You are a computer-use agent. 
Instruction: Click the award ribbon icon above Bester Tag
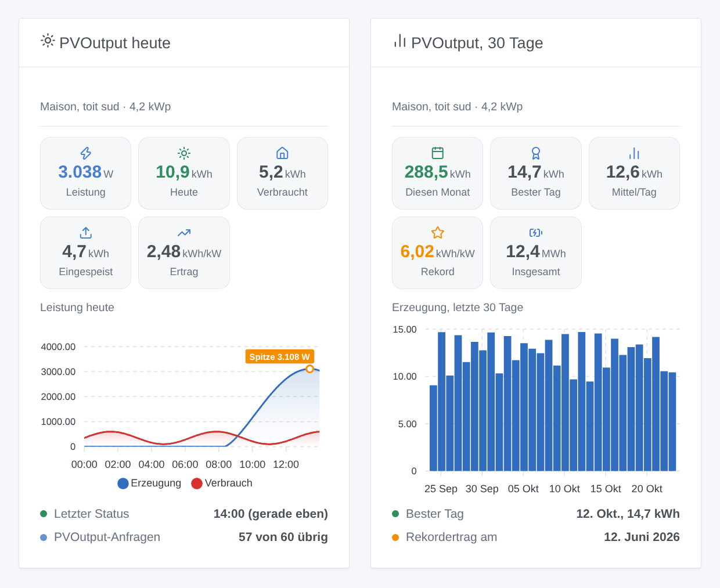tap(536, 153)
